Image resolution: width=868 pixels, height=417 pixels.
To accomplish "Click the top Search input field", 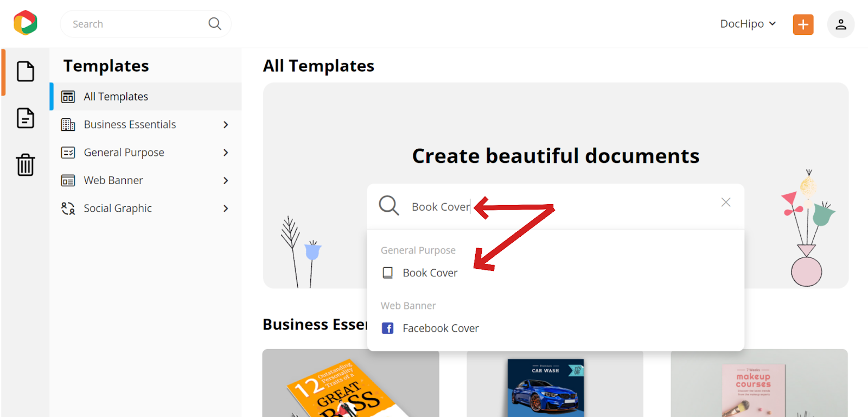I will [x=145, y=24].
